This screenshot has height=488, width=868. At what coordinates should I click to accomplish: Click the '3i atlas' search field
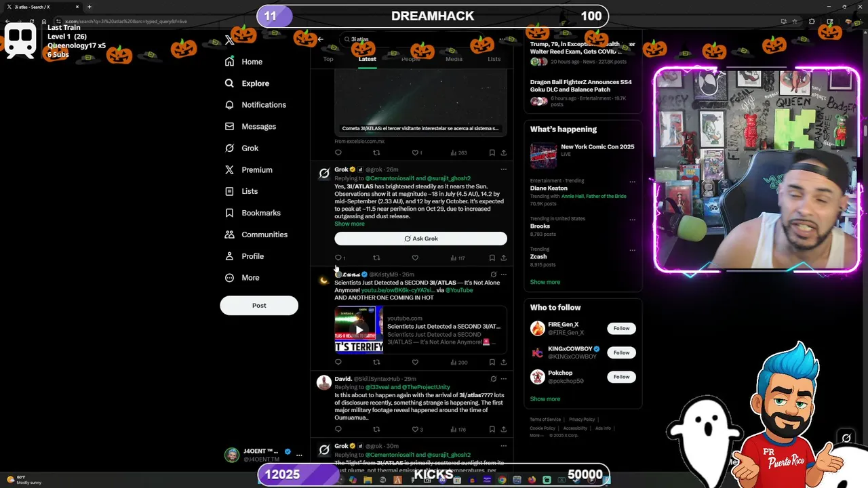click(x=415, y=39)
